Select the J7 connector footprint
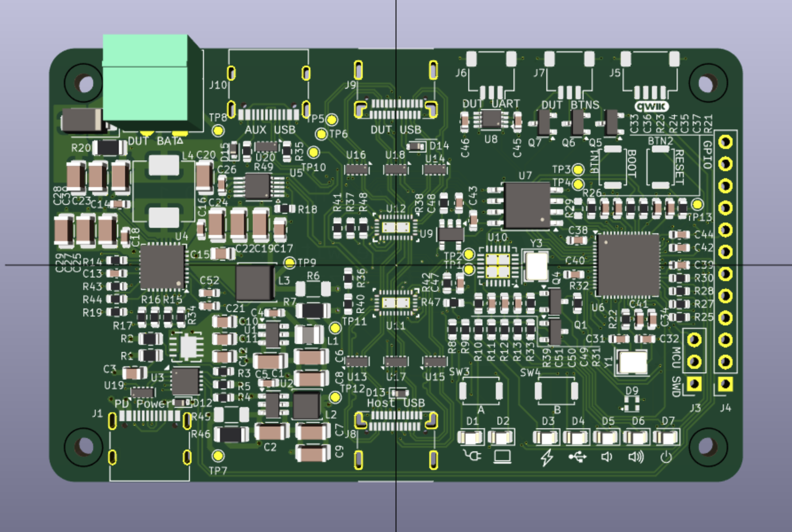 (569, 75)
